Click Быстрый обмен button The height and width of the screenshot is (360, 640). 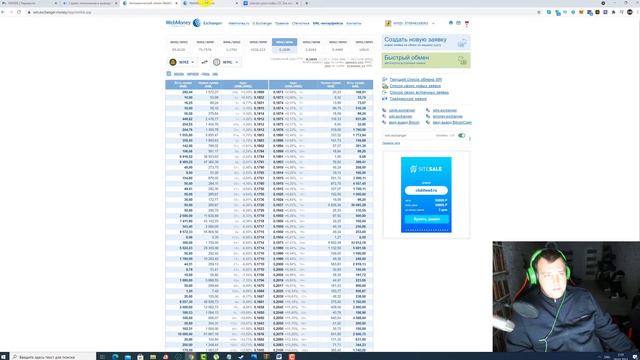click(x=426, y=60)
